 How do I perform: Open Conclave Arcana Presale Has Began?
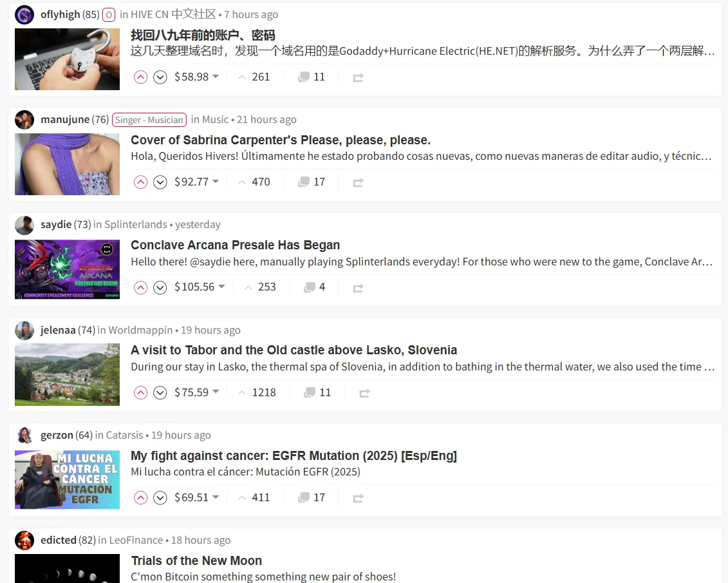235,245
